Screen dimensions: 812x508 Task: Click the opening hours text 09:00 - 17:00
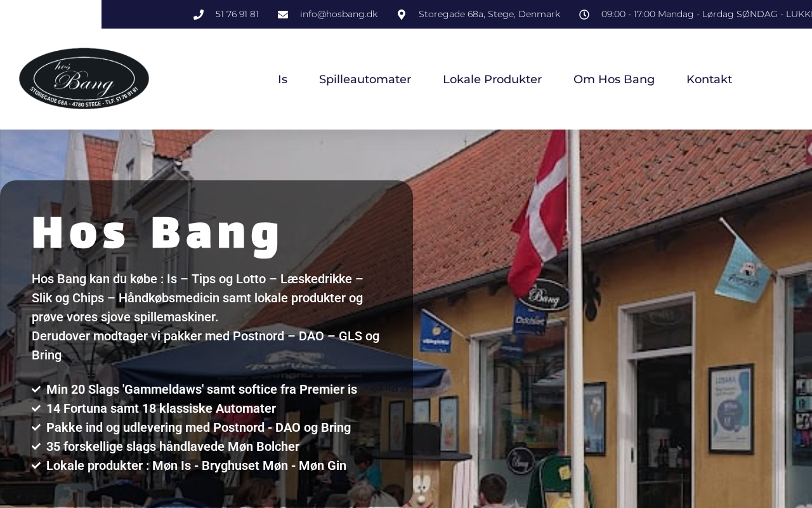click(x=707, y=14)
